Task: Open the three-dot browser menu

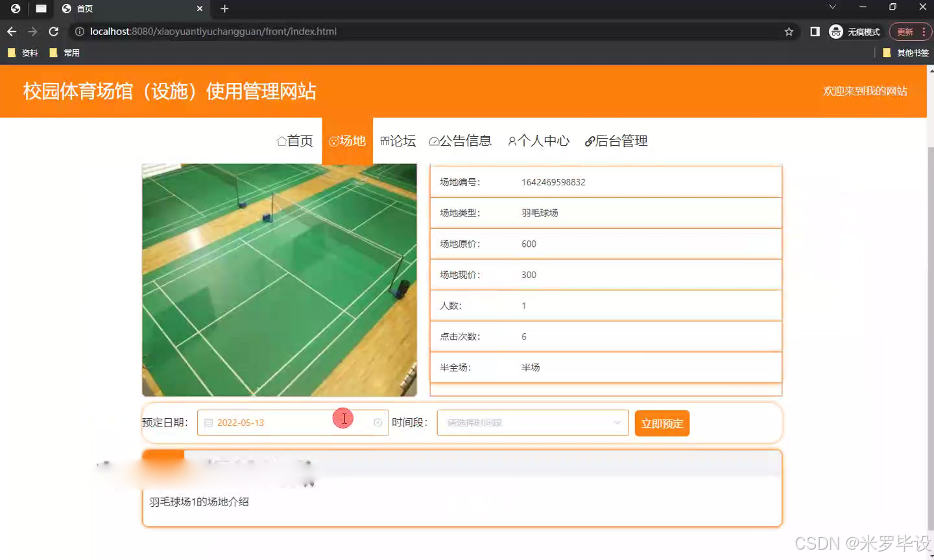Action: pyautogui.click(x=924, y=31)
